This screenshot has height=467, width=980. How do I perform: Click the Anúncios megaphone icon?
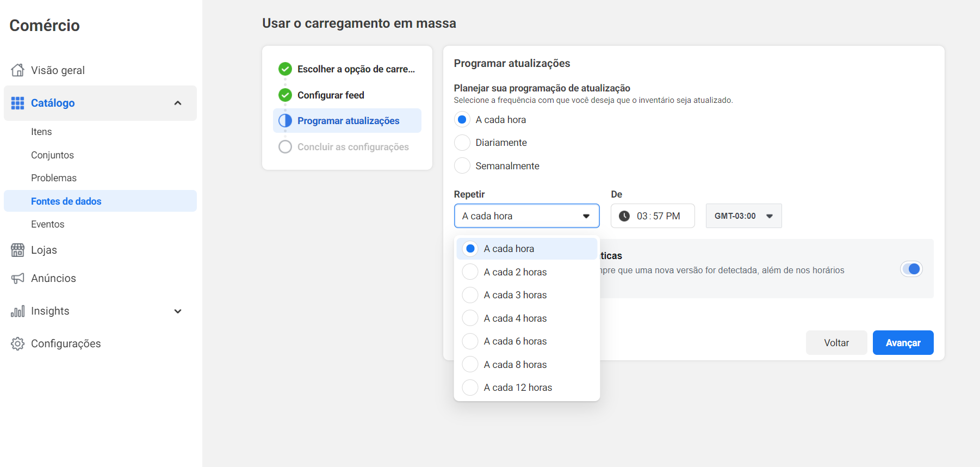pyautogui.click(x=17, y=278)
